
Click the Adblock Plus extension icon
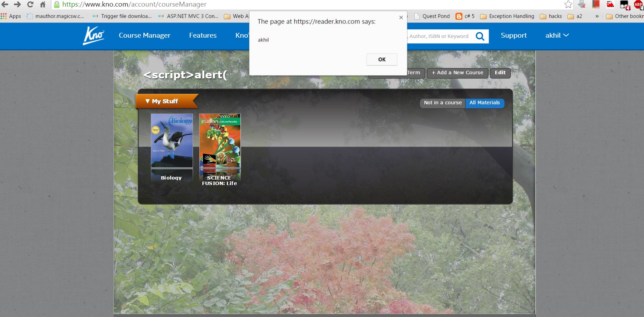638,4
